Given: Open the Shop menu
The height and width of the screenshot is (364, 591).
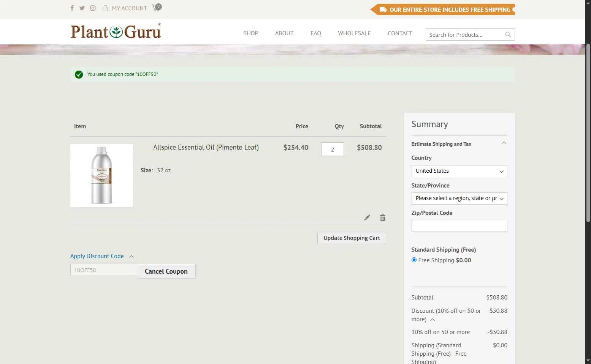Looking at the screenshot, I should pyautogui.click(x=251, y=33).
